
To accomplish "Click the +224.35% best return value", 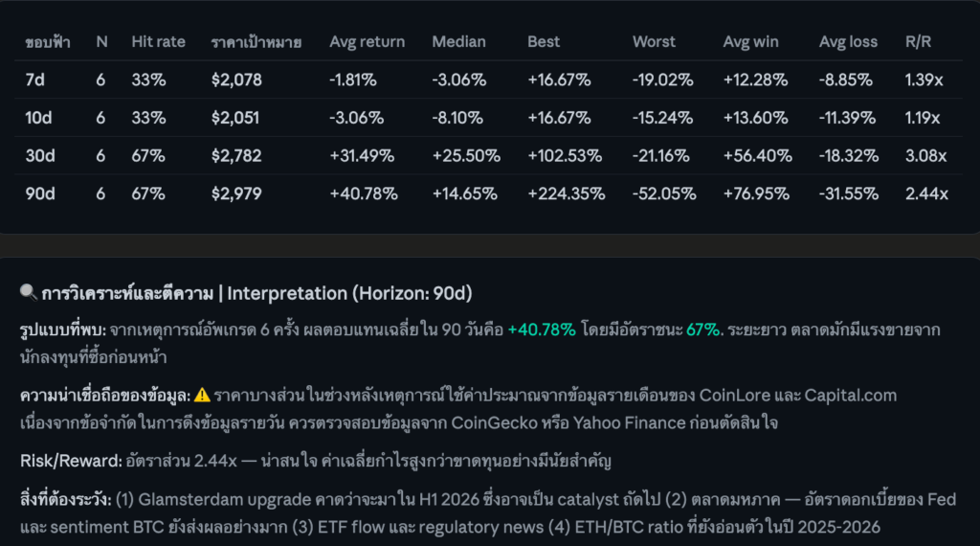I will [x=567, y=193].
